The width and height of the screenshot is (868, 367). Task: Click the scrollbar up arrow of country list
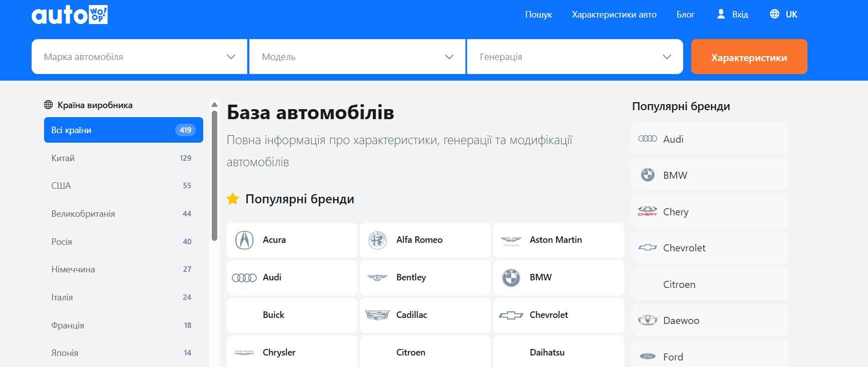tap(214, 105)
